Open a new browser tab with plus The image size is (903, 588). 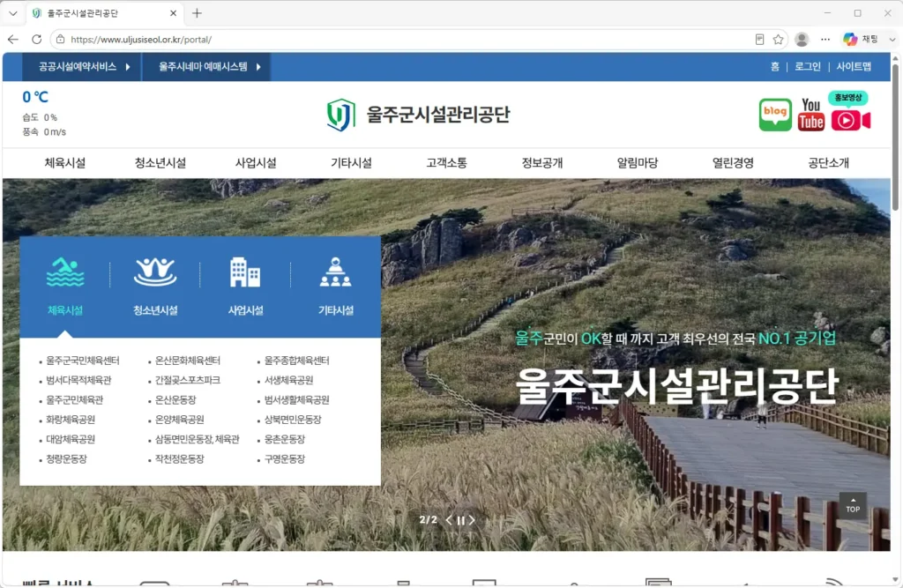pyautogui.click(x=197, y=12)
